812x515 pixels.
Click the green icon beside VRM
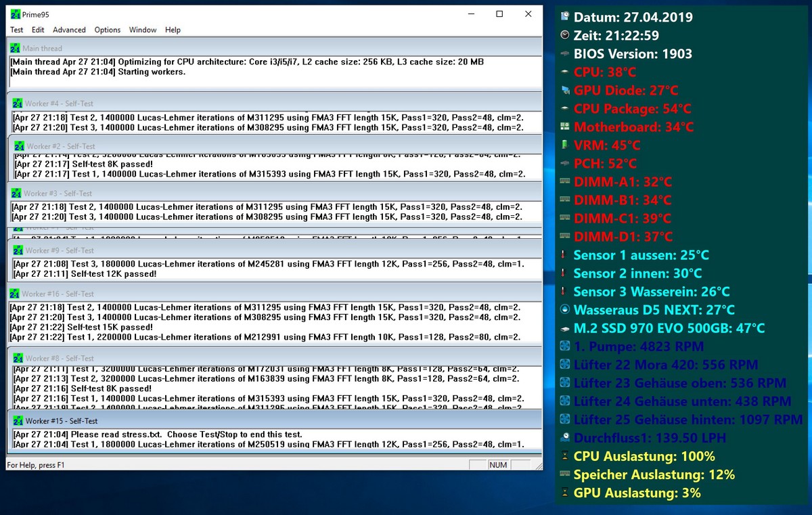(565, 145)
